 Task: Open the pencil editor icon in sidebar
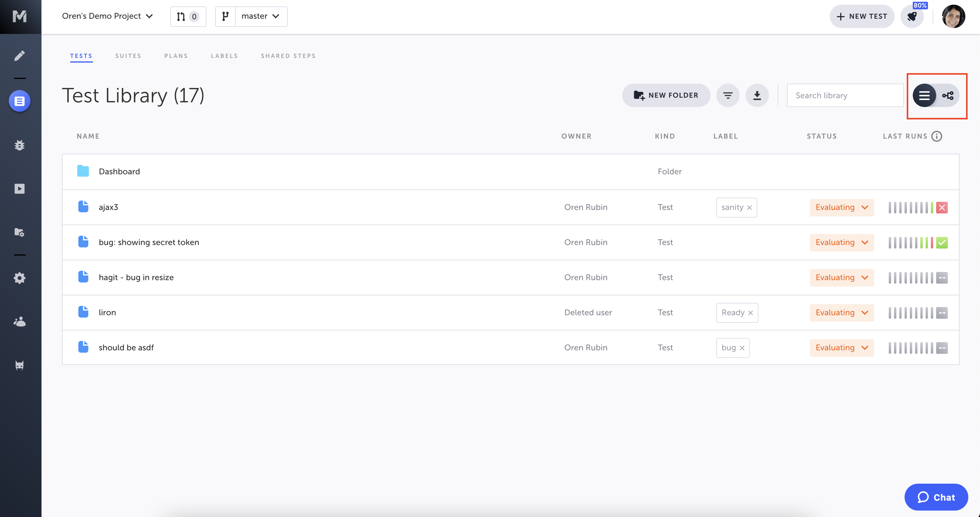click(19, 56)
